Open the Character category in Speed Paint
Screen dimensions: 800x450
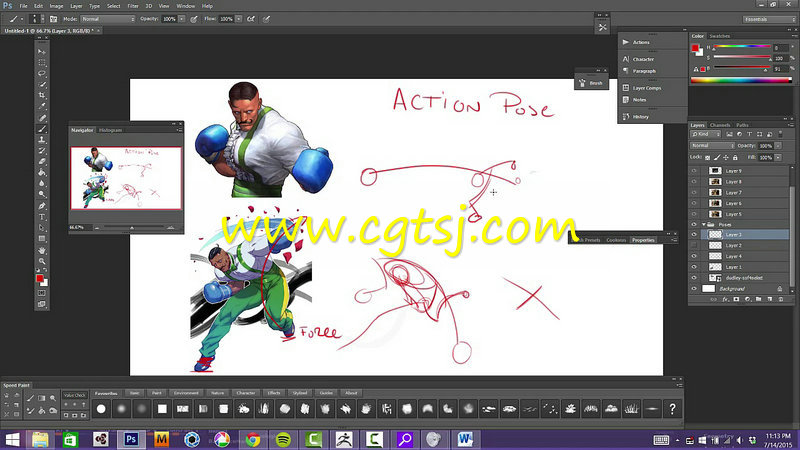245,393
